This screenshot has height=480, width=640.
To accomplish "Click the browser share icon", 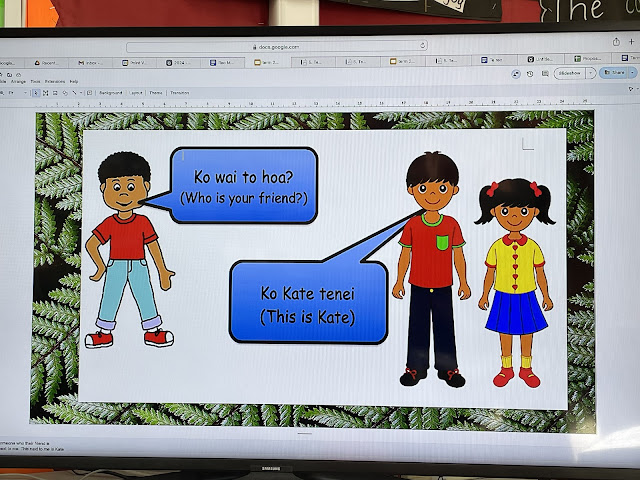I will point(616,42).
